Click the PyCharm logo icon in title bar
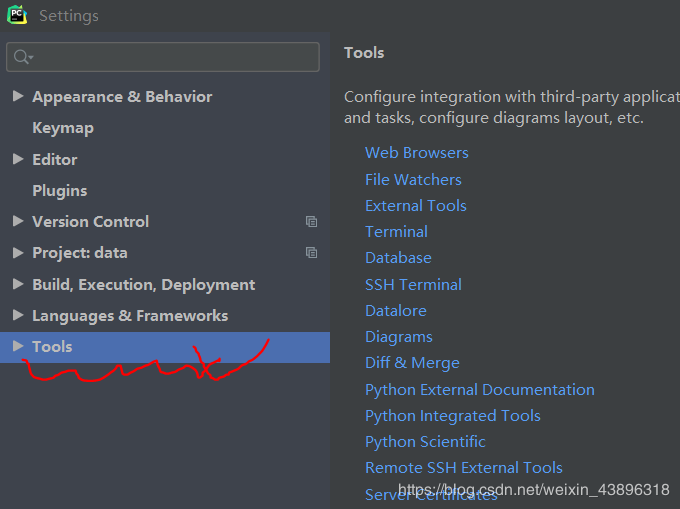 coord(17,15)
